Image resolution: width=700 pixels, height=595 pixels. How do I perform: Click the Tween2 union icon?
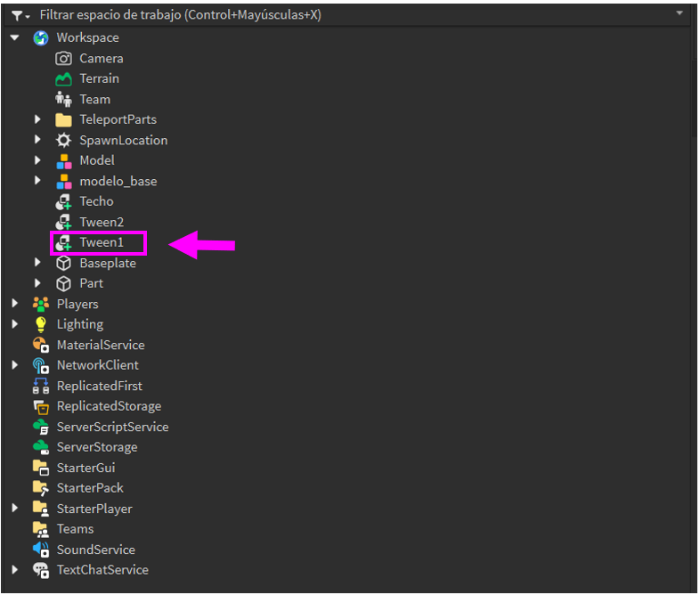point(63,223)
